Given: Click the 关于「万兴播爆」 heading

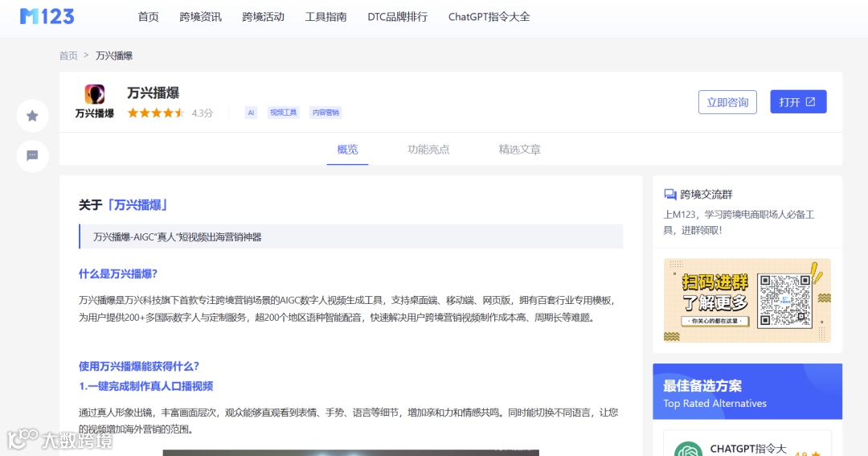Looking at the screenshot, I should pyautogui.click(x=123, y=205).
